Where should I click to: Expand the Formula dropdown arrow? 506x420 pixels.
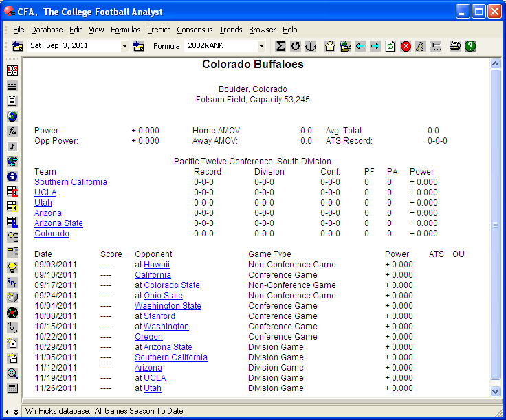pos(261,46)
